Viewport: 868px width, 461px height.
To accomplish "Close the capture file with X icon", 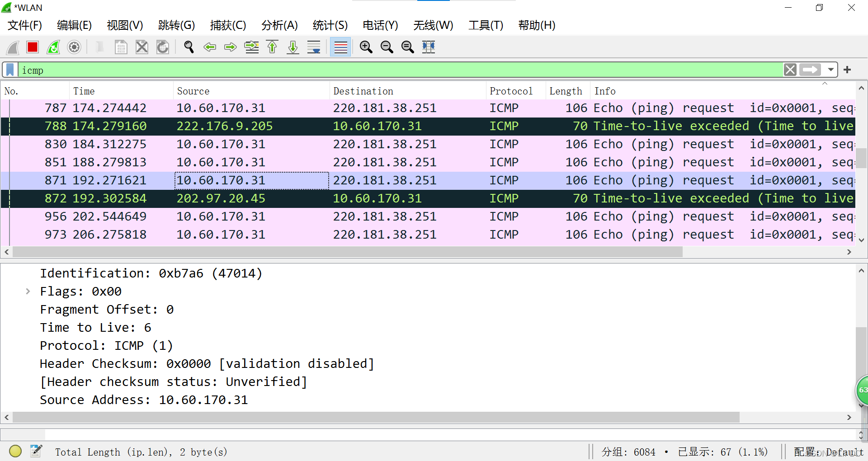I will [142, 47].
